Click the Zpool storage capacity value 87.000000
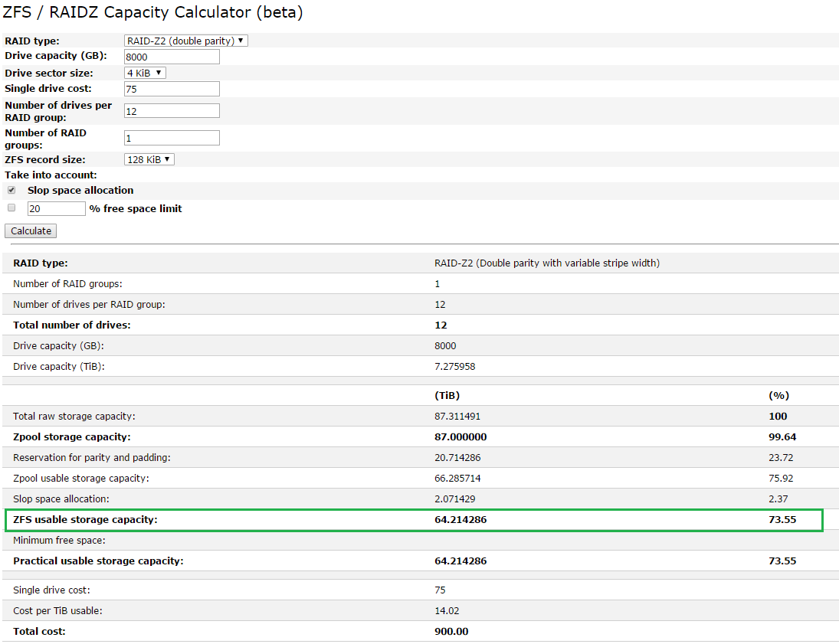Image resolution: width=839 pixels, height=644 pixels. [460, 436]
